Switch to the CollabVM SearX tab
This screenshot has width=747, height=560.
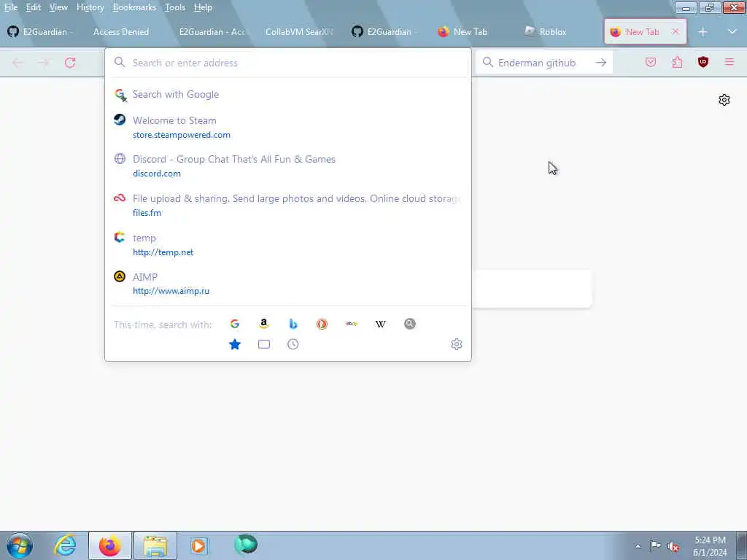[x=298, y=32]
